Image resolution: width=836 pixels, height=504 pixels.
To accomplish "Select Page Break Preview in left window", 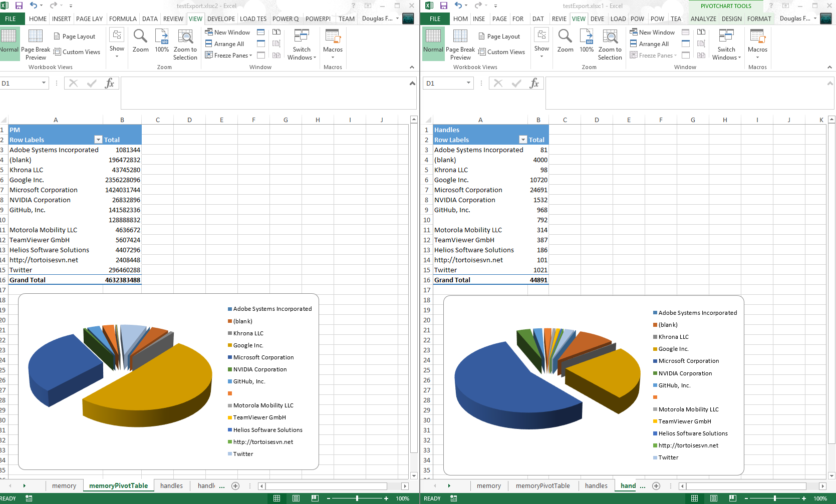I will tap(36, 44).
